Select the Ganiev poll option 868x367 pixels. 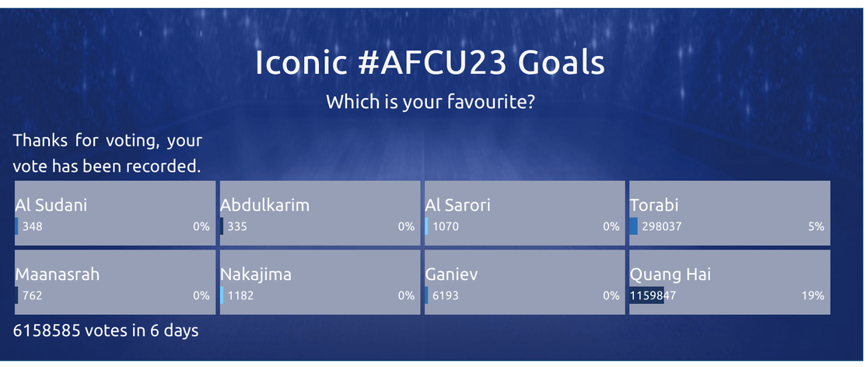(x=525, y=282)
